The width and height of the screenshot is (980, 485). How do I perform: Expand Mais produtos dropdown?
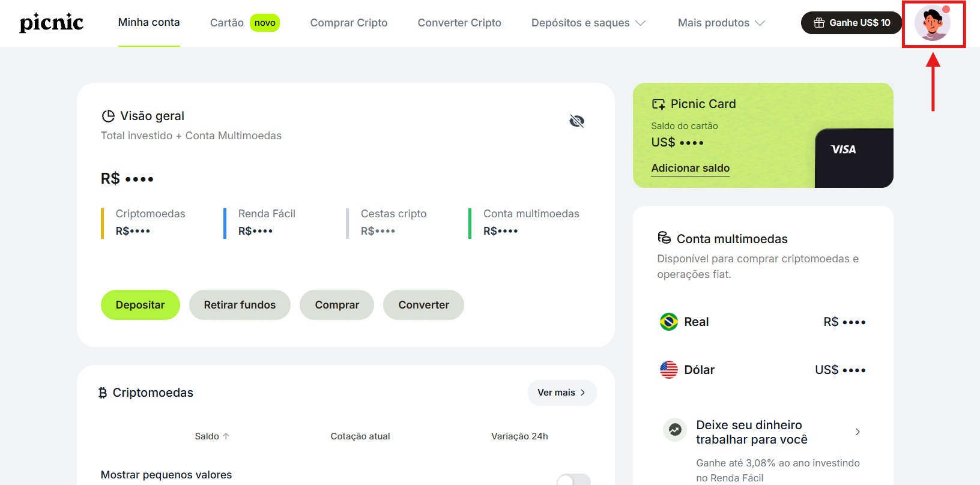(721, 23)
